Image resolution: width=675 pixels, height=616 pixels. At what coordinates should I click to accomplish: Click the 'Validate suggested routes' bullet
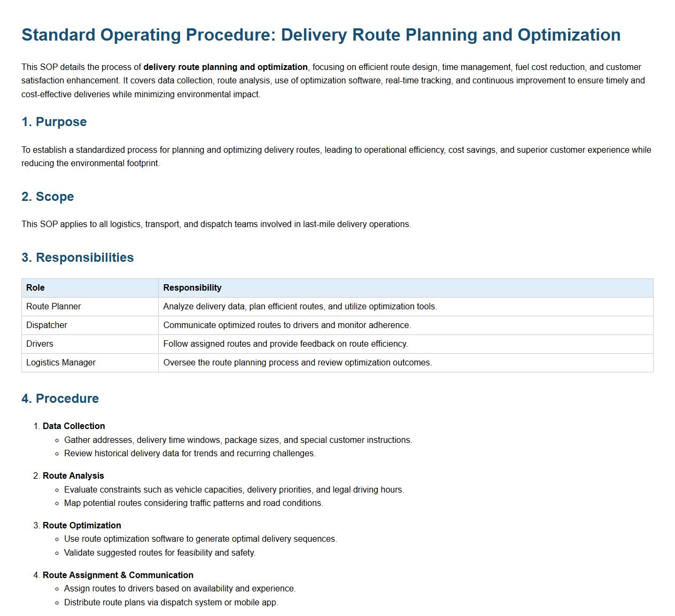[160, 553]
